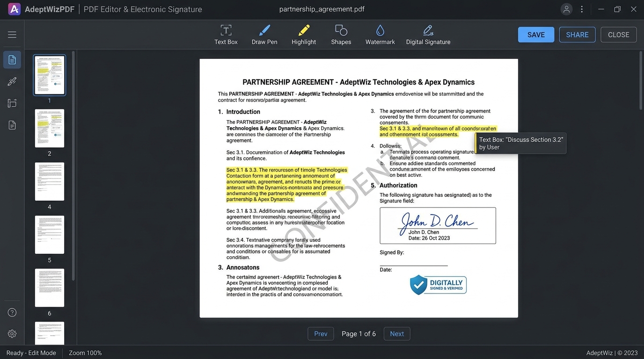Image resolution: width=644 pixels, height=359 pixels.
Task: Open the Help question mark icon
Action: (12, 313)
